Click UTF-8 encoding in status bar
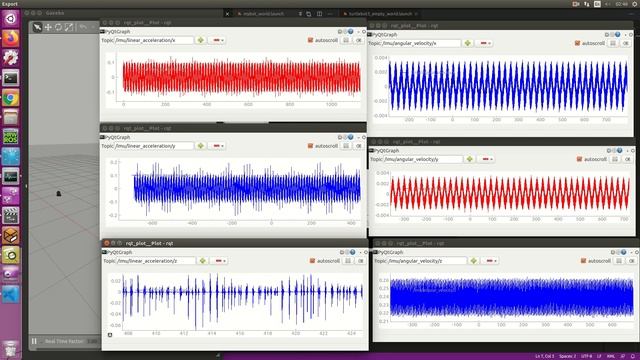The width and height of the screenshot is (640, 360). coord(587,356)
